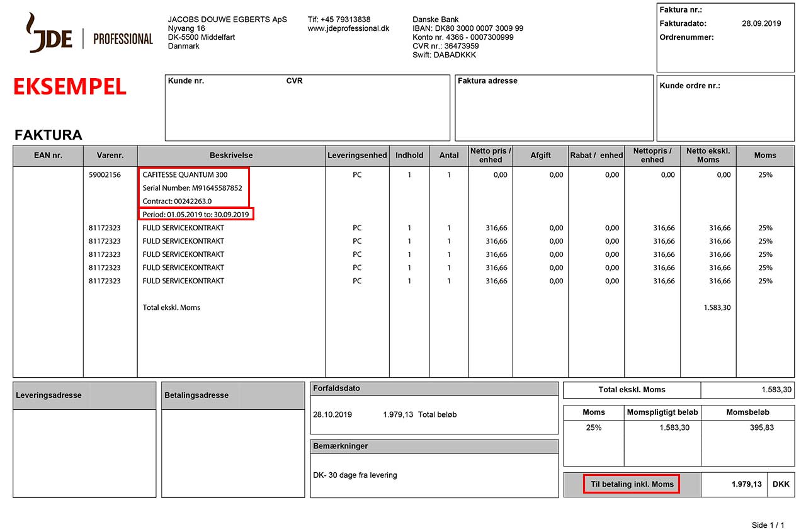Select the Swift: DABADKKK line
Image resolution: width=806 pixels, height=532 pixels.
445,55
